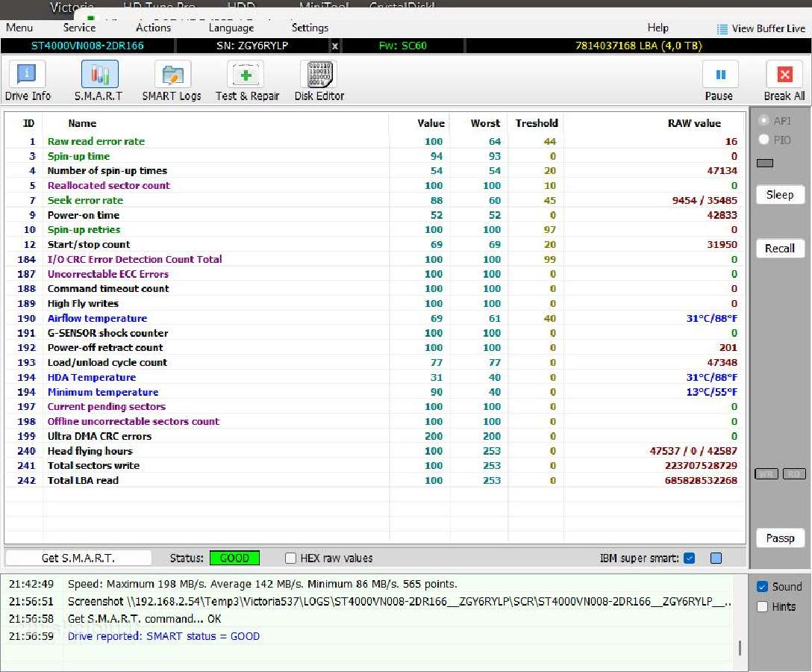The image size is (812, 672).
Task: Click the Drive reported SMART status log line
Action: click(x=163, y=636)
